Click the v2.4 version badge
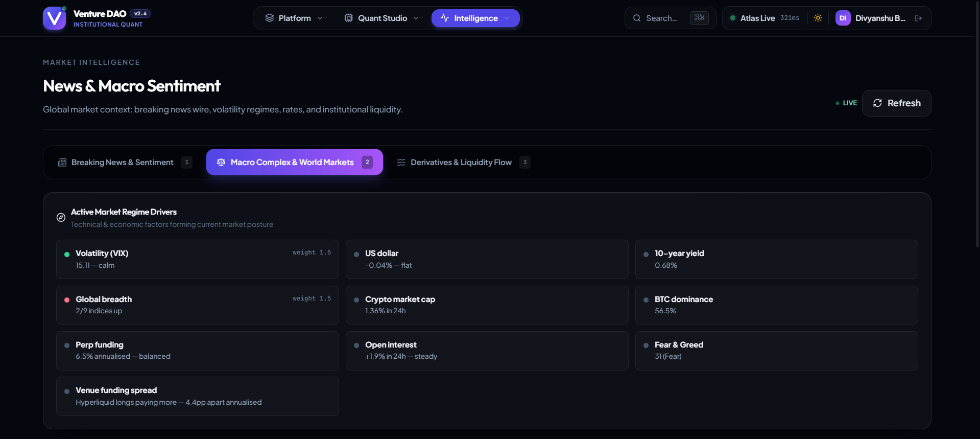Screen dimensions: 980x439 pos(140,14)
